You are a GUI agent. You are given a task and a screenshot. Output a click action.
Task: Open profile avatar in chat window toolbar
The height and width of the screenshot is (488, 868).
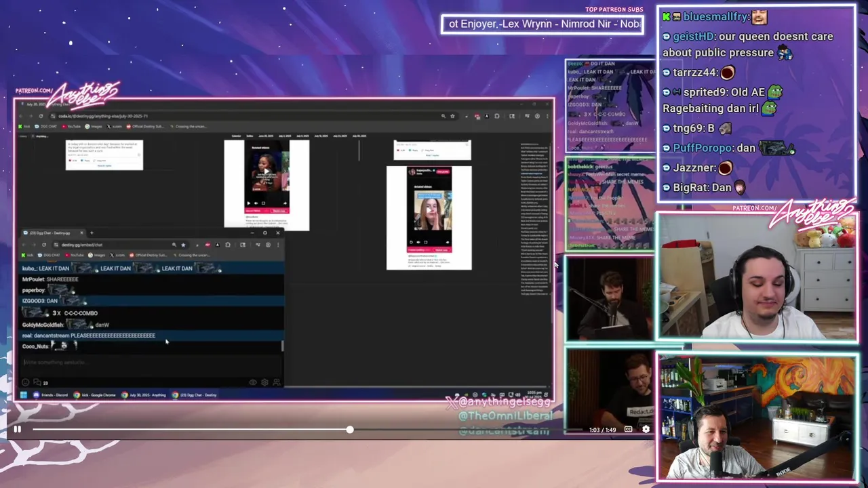(x=268, y=245)
